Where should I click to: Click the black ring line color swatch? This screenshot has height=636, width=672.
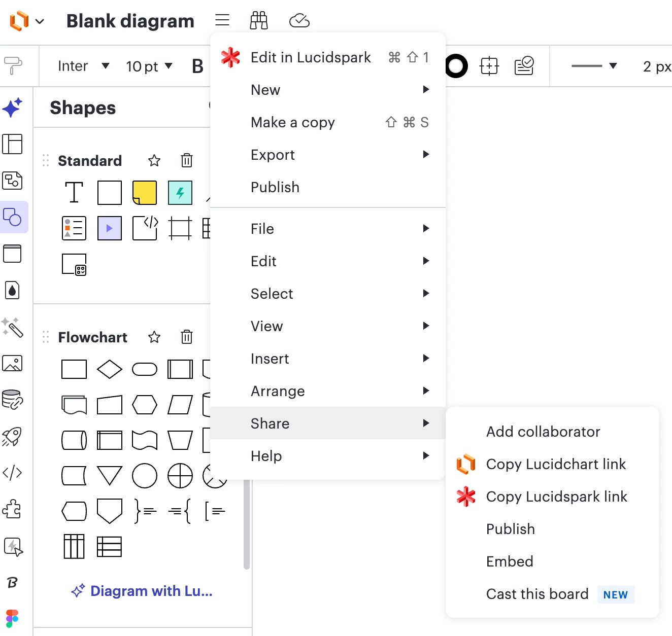(x=456, y=66)
